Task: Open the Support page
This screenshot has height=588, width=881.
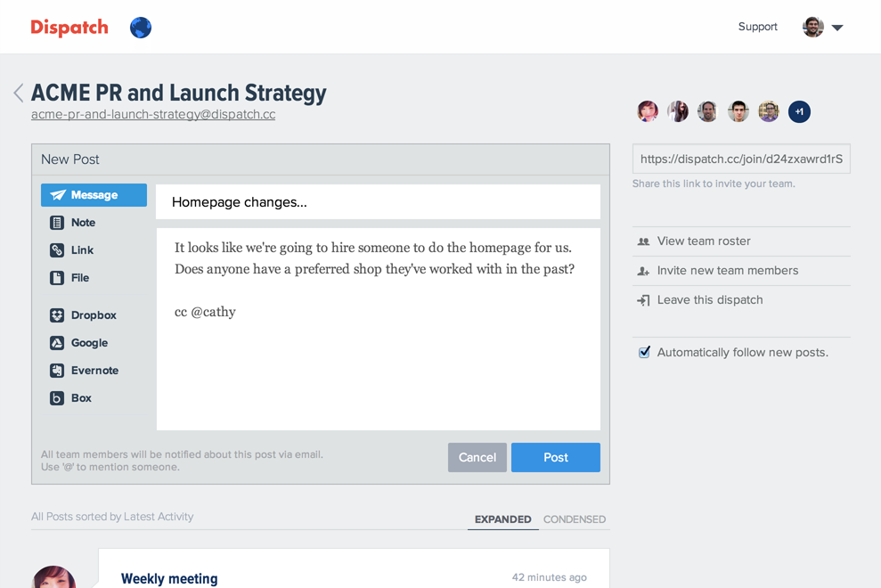Action: point(757,27)
